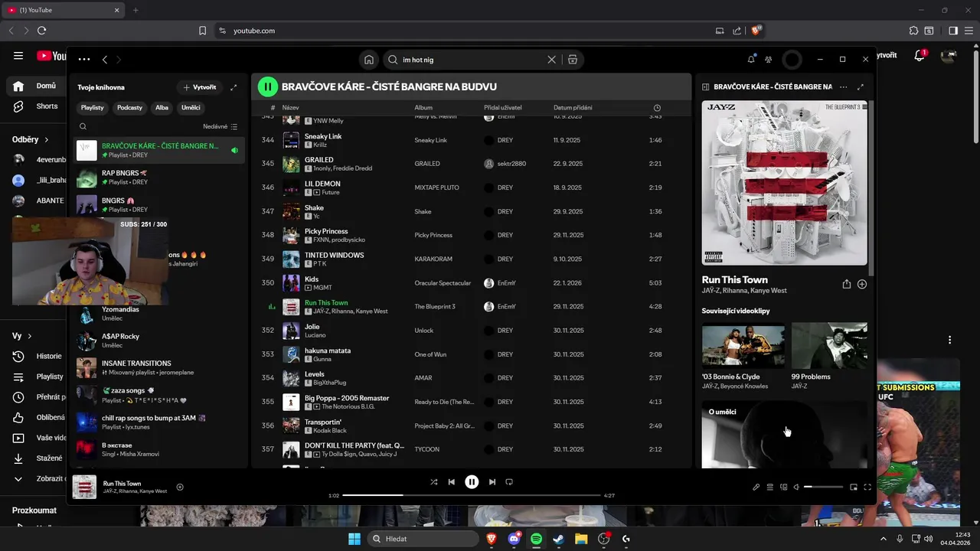Image resolution: width=980 pixels, height=551 pixels.
Task: Open Spotify miniplayer icon
Action: coord(854,487)
